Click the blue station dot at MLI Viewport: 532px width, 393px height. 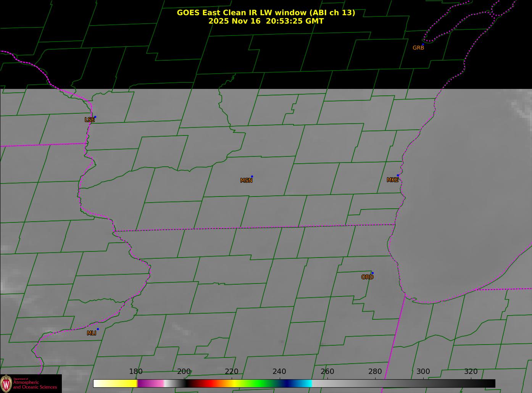pyautogui.click(x=98, y=329)
